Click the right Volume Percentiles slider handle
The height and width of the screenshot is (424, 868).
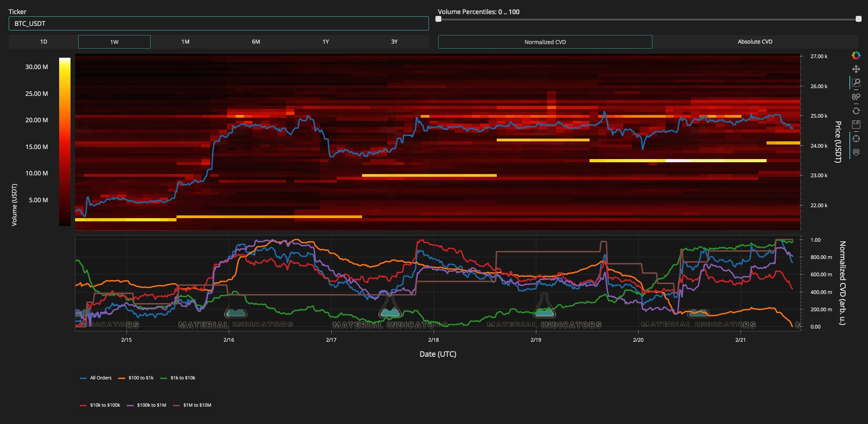point(858,19)
